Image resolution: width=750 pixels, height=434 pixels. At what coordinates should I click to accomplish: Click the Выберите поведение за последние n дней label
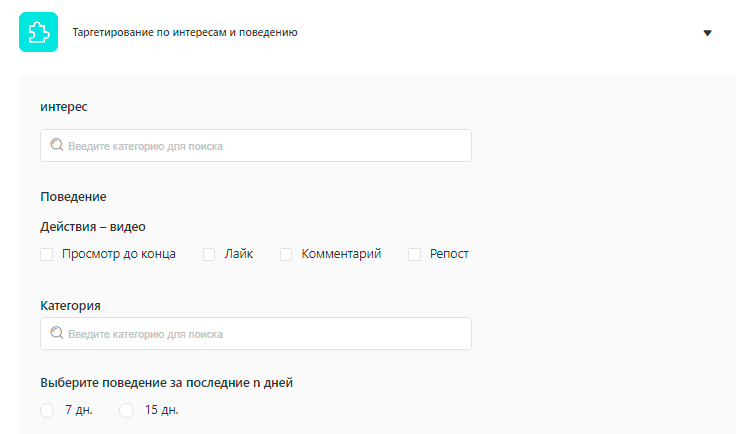(x=166, y=382)
